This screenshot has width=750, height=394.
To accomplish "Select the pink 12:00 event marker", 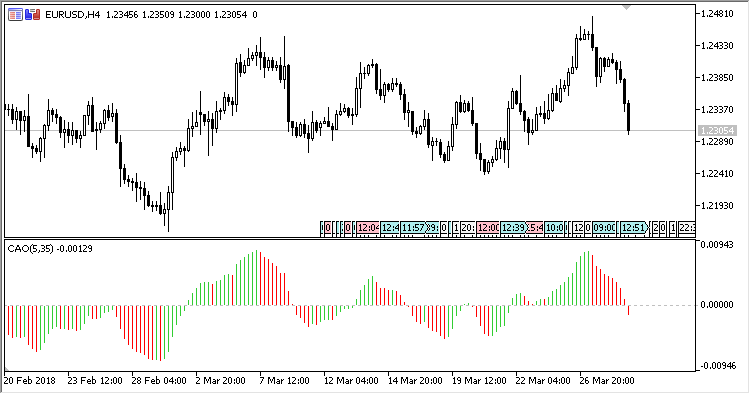I will point(488,228).
